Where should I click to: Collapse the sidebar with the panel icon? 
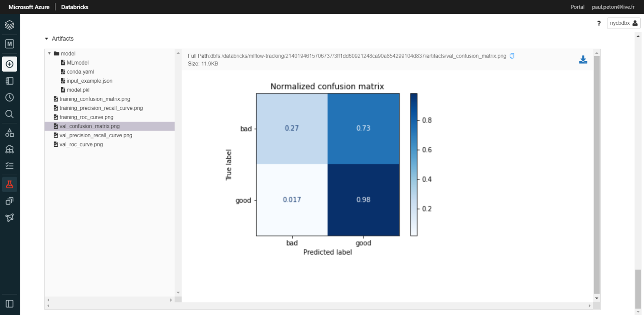point(9,304)
